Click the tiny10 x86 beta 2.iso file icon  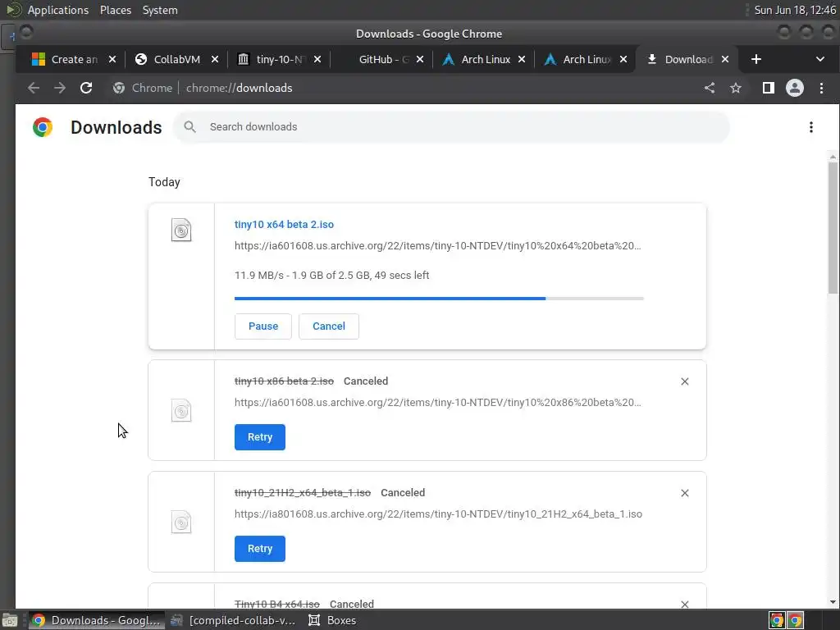(181, 410)
